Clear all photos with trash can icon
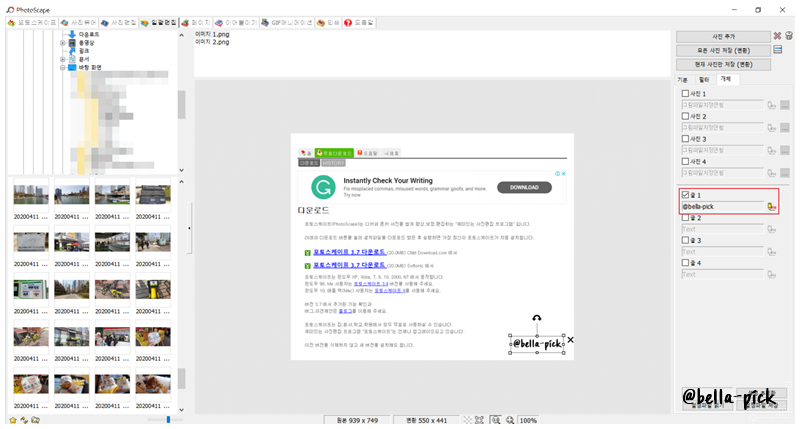The image size is (800, 429). tap(789, 36)
